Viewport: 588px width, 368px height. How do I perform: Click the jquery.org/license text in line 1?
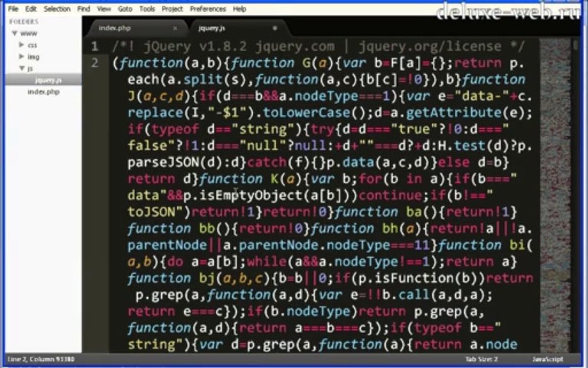click(x=430, y=47)
